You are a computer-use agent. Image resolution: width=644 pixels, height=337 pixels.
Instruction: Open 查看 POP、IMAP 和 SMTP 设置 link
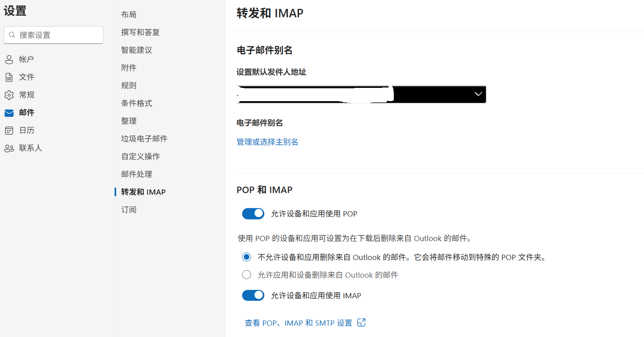pos(298,323)
